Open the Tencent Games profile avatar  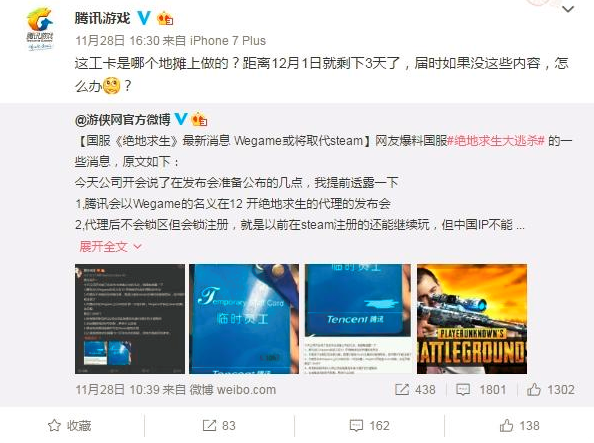[x=40, y=29]
